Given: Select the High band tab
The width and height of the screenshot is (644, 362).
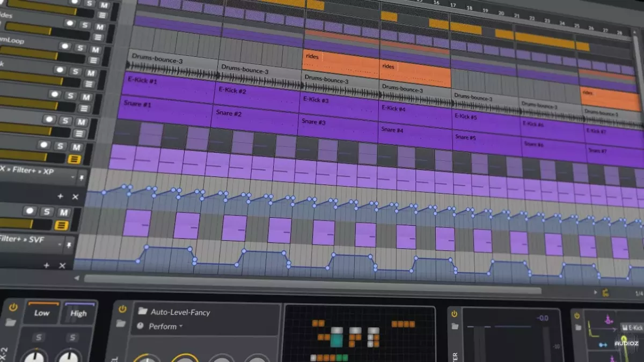Looking at the screenshot, I should [x=78, y=314].
